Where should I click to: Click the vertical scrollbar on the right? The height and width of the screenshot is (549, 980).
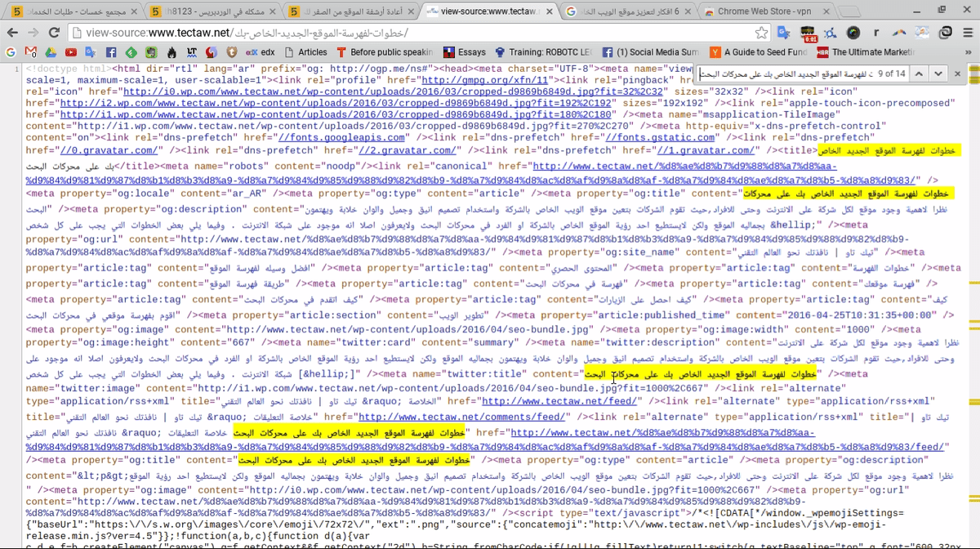pos(973,306)
